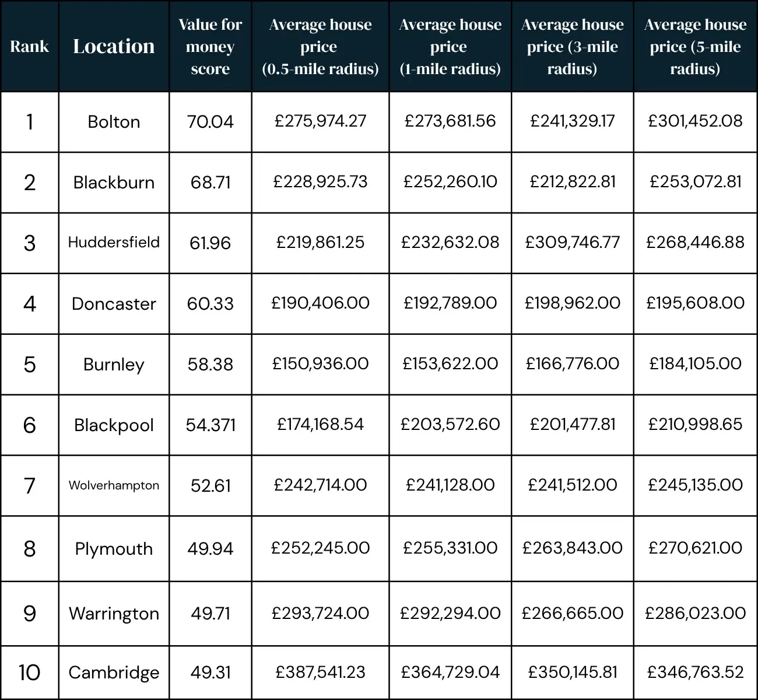Select the Plymouth location cell

pyautogui.click(x=114, y=549)
